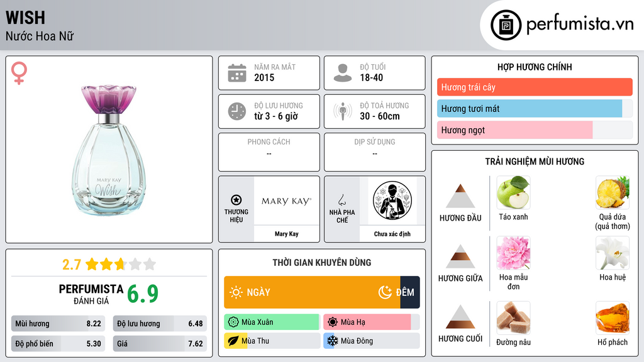Viewport: 644px width, 362px height.
Task: Click the Dịp sử dụng card
Action: pos(375,152)
